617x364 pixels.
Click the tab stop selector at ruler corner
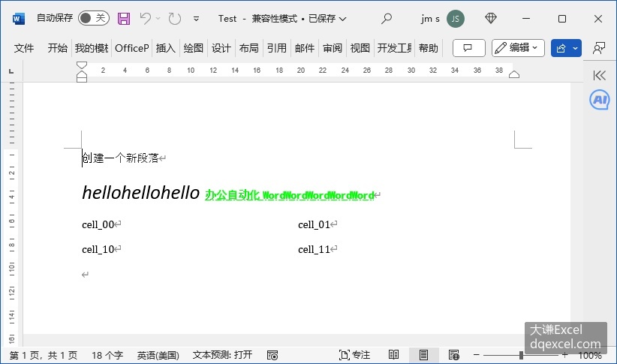pos(11,71)
